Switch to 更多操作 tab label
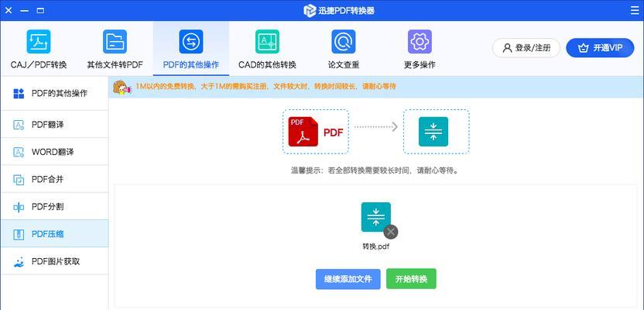Viewport: 644px width, 310px height. (420, 64)
